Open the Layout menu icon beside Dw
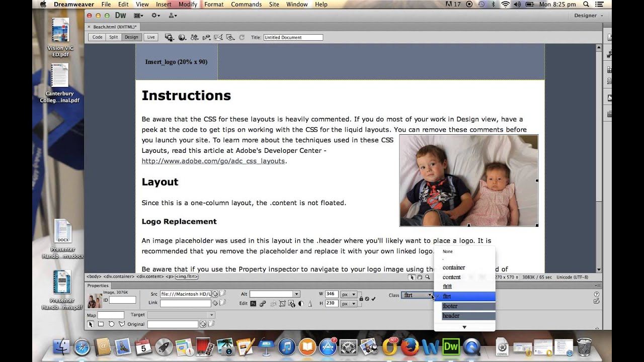This screenshot has height=362, width=644. 138,16
